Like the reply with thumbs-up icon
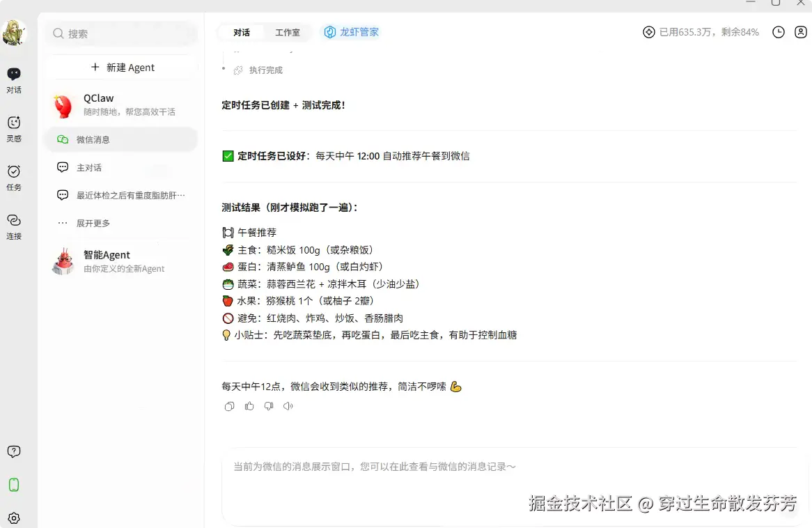This screenshot has height=528, width=812. tap(249, 406)
